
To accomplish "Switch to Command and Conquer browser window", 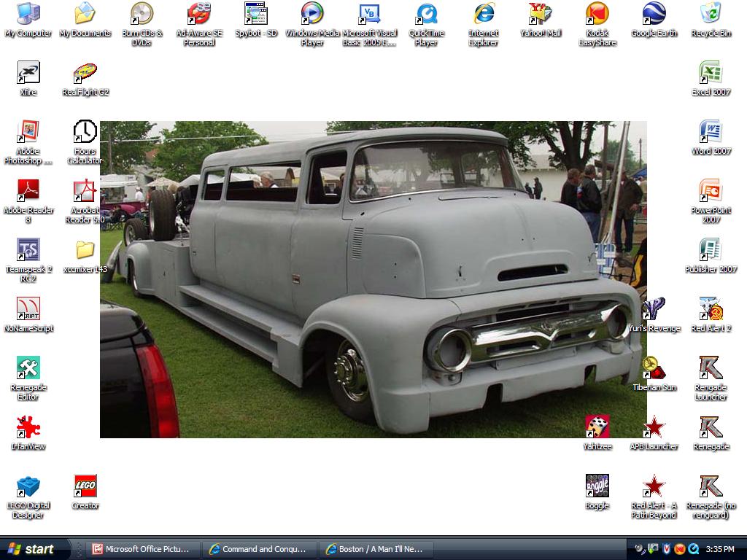I will [x=260, y=549].
